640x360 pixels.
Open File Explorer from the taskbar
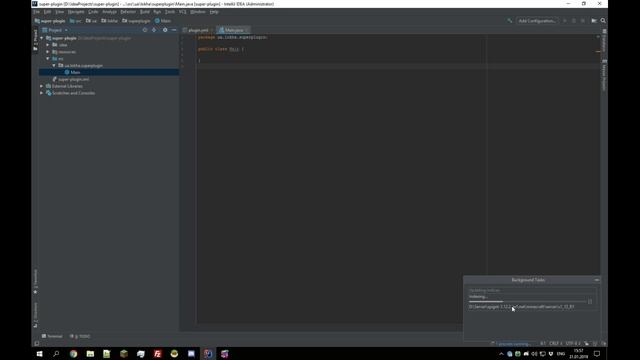point(90,354)
